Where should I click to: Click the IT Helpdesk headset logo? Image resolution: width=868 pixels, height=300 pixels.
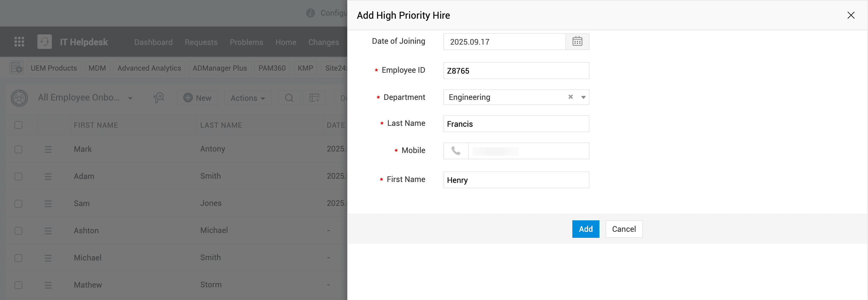[x=45, y=42]
